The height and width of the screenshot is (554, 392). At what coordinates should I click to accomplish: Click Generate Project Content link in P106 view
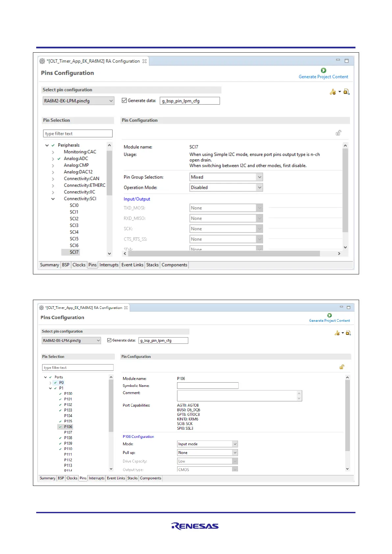coord(329,320)
